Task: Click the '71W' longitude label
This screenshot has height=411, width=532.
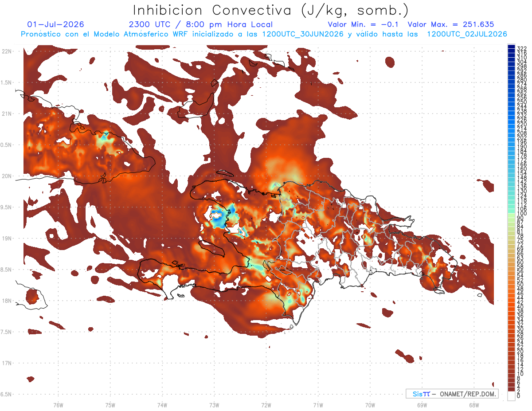Action: coord(318,405)
